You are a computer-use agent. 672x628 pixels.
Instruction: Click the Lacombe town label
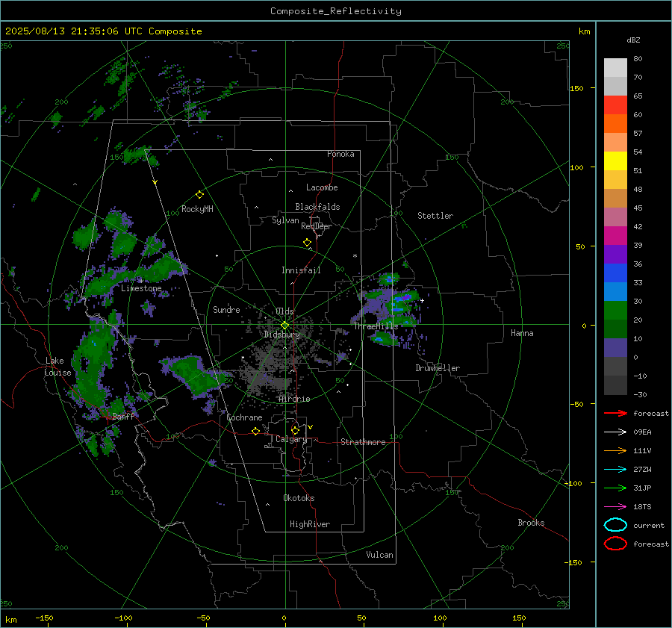click(x=322, y=187)
